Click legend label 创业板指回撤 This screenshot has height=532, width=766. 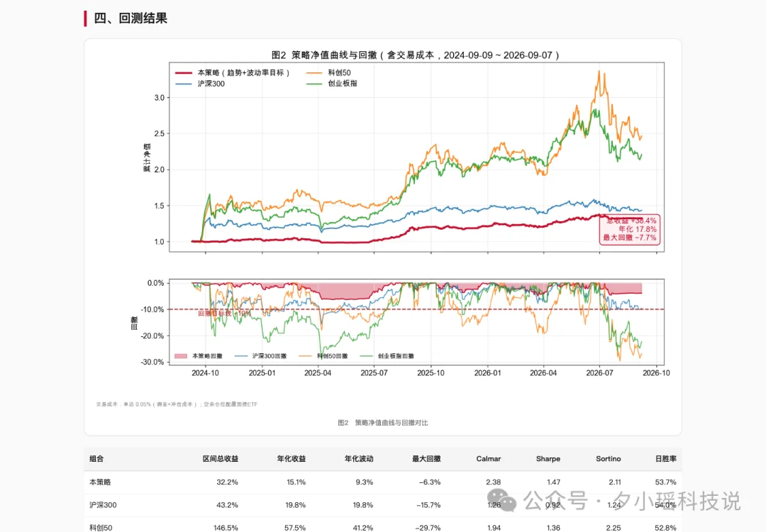pos(396,356)
